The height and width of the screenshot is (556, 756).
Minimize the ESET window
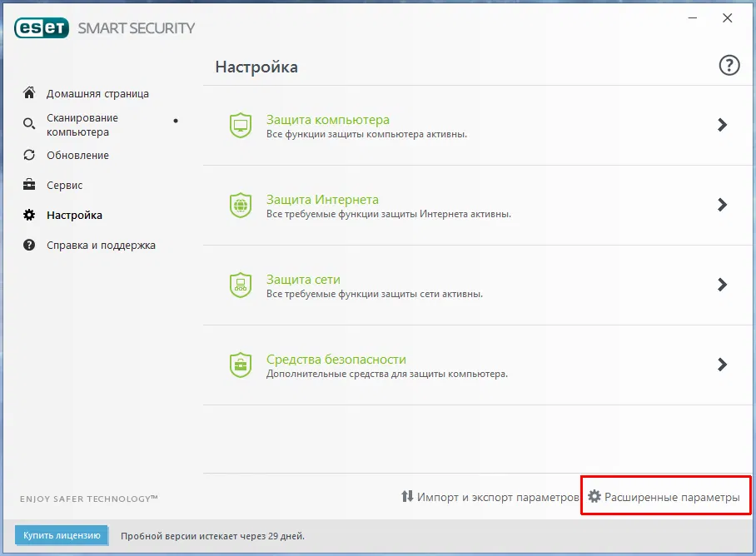point(693,17)
